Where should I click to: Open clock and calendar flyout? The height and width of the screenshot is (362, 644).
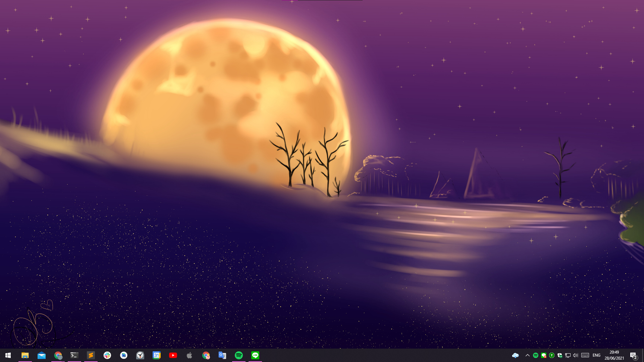614,355
